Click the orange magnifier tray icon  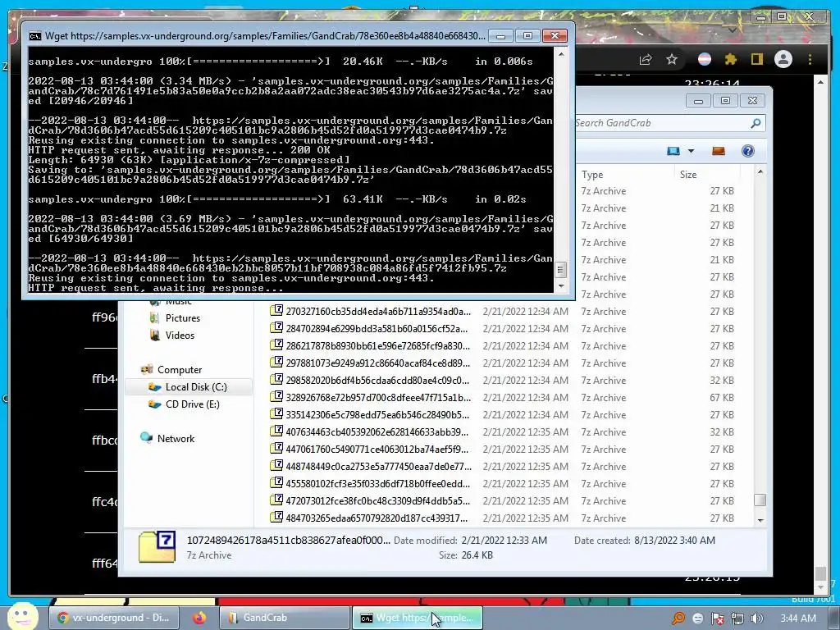click(x=678, y=619)
